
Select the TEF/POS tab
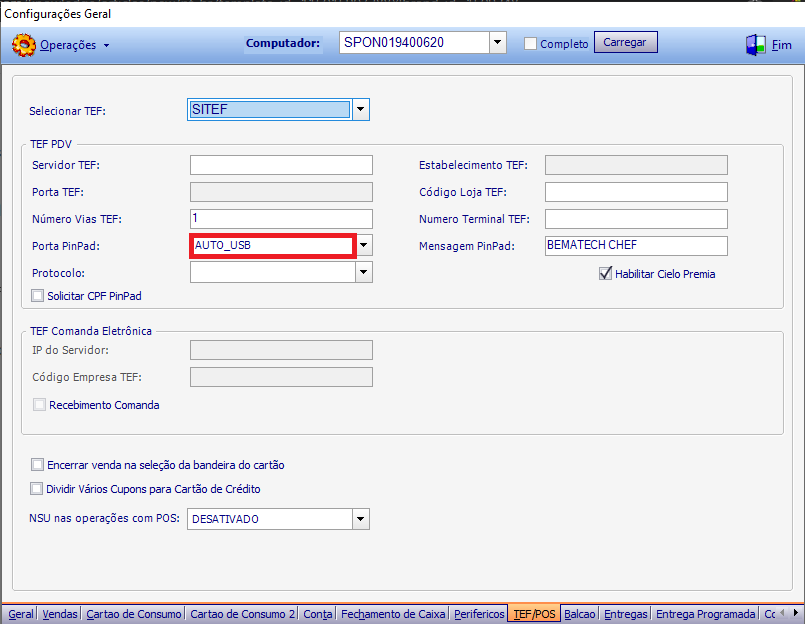(x=534, y=614)
